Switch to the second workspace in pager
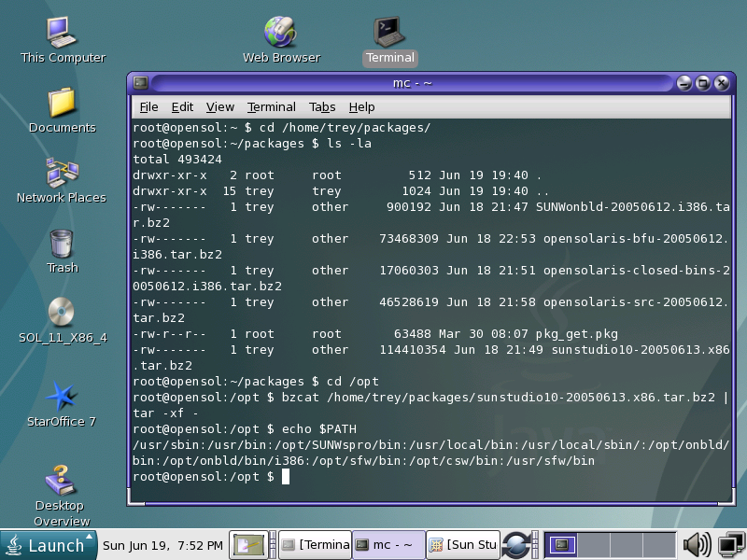Image resolution: width=747 pixels, height=560 pixels. coord(594,544)
